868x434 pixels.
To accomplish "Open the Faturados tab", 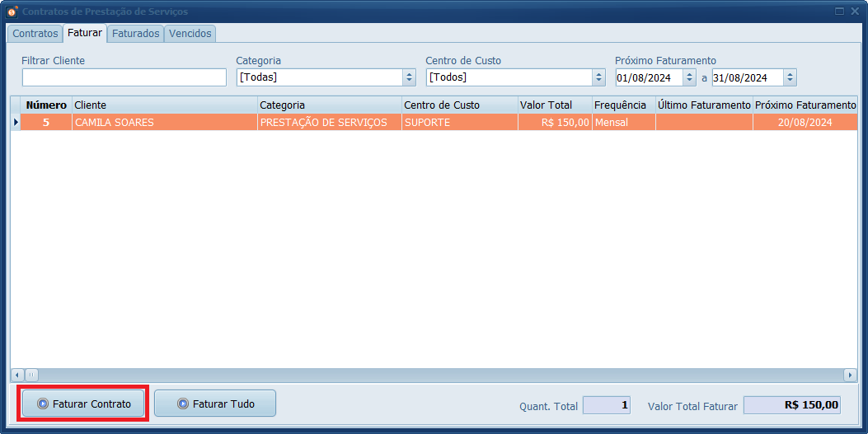I will [136, 34].
